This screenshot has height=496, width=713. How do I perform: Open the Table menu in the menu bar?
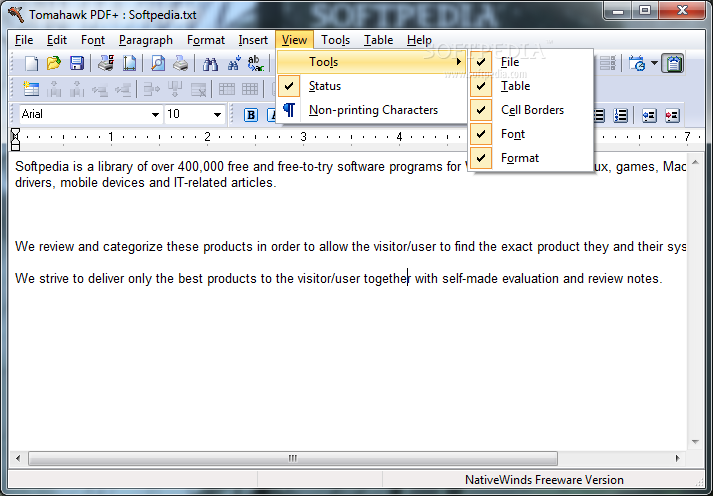coord(378,40)
